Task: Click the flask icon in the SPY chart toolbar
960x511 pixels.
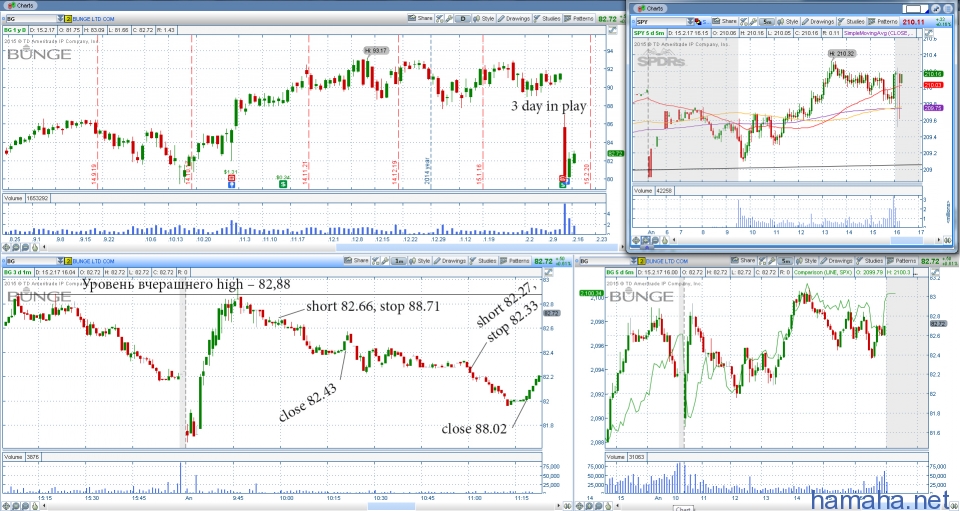Action: [743, 21]
